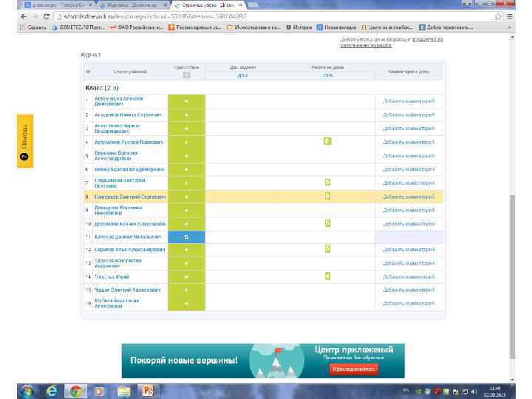
Task: Open Internet Explorer from the taskbar
Action: [52, 392]
